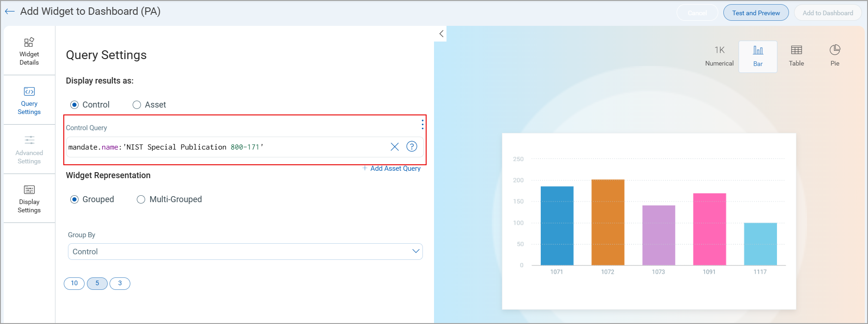This screenshot has width=868, height=324.
Task: Choose the 3 results pill
Action: coord(120,283)
